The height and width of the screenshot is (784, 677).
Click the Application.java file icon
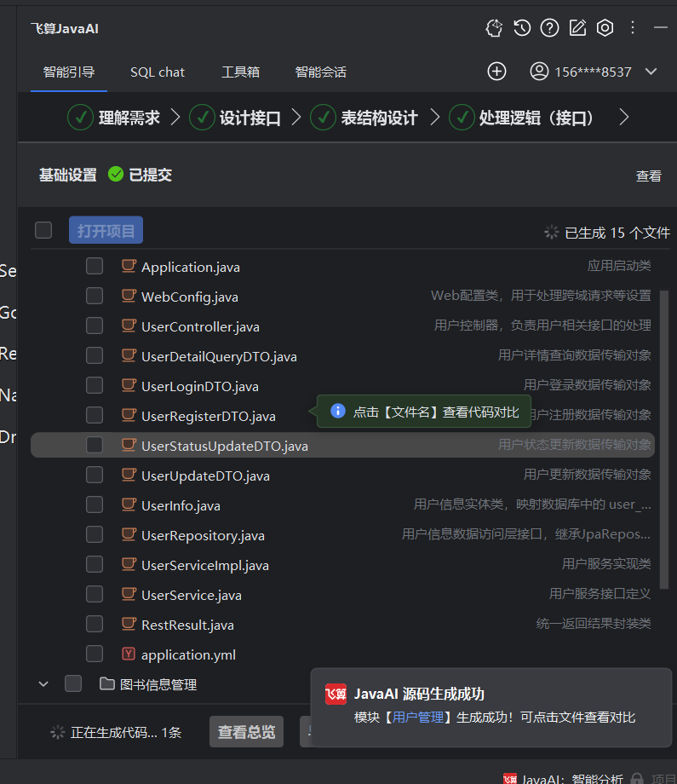pos(129,267)
